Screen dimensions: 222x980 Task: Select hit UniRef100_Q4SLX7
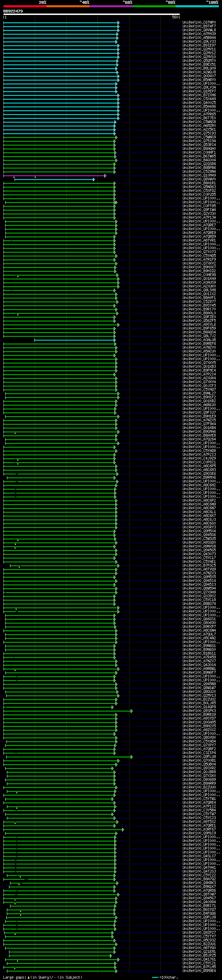click(199, 856)
